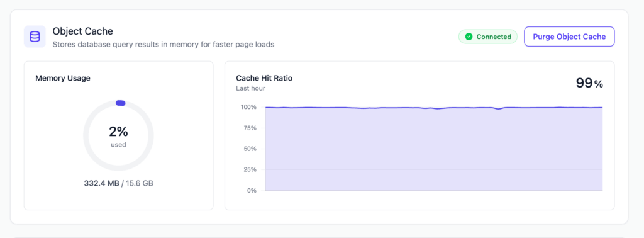Click the Last hour subtitle
Image resolution: width=644 pixels, height=238 pixels.
coord(250,88)
